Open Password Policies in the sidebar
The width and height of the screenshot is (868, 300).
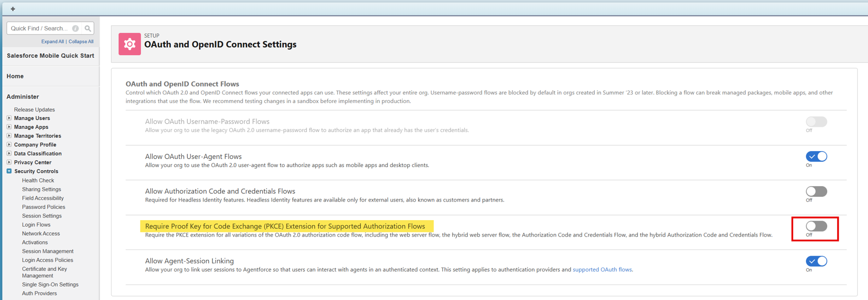point(43,207)
